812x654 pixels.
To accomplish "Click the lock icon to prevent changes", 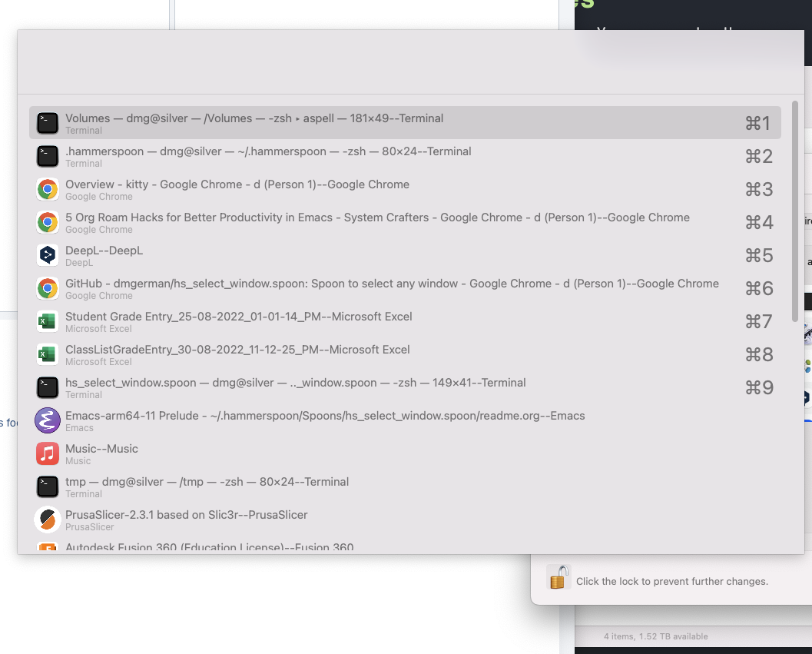I will tap(558, 577).
